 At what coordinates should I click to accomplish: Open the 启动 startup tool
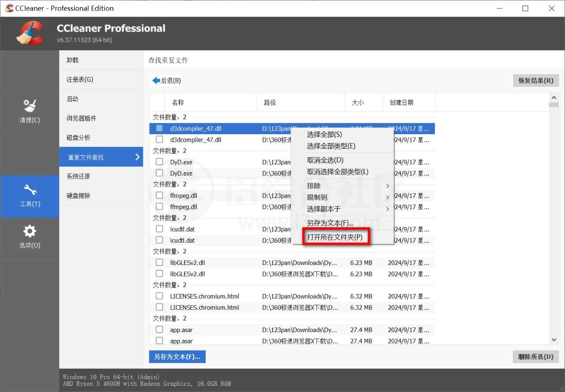[101, 99]
